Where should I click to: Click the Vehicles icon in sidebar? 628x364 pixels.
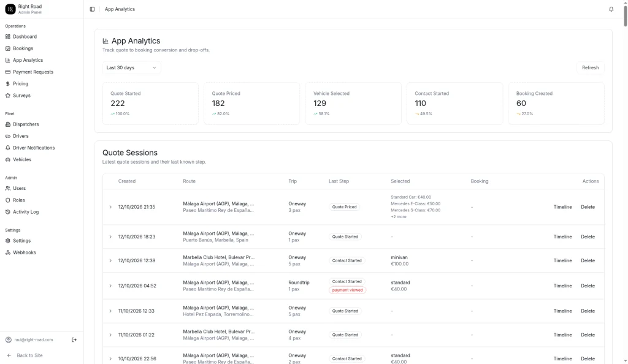pos(7,159)
